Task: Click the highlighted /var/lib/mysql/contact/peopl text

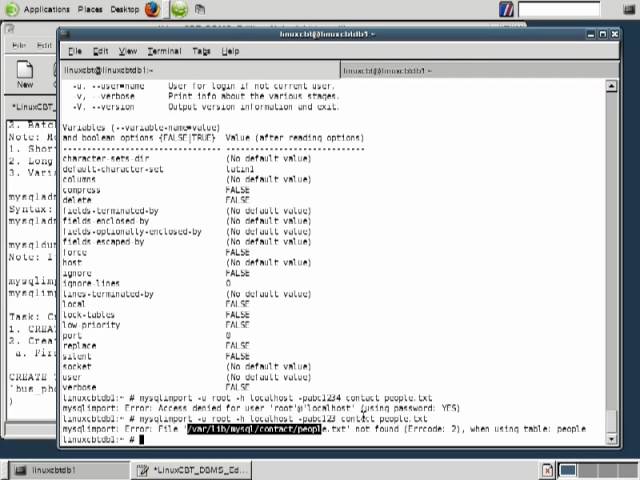Action: pos(254,429)
